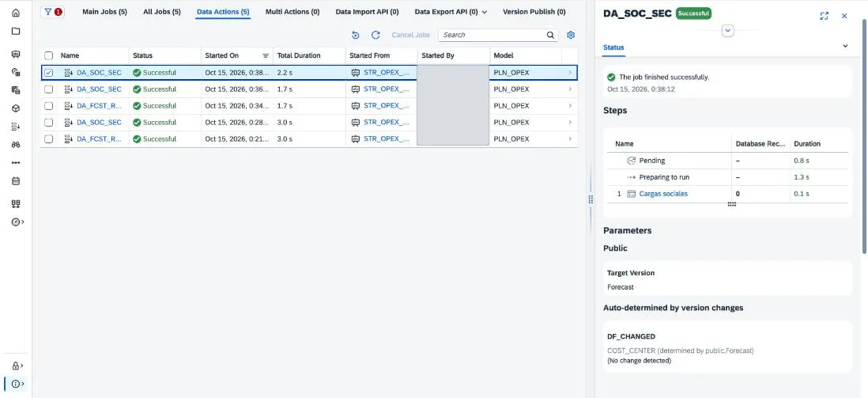Check the DA_FCST_R row started at 0:34

[x=49, y=106]
